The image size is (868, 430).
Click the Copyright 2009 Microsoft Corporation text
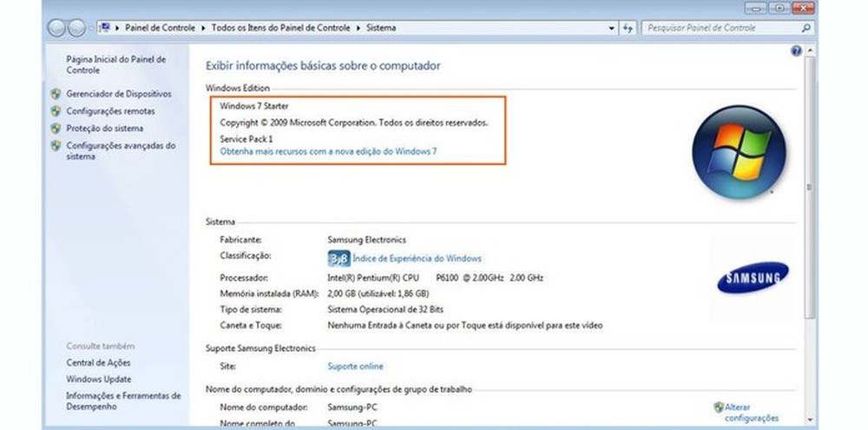pos(354,122)
